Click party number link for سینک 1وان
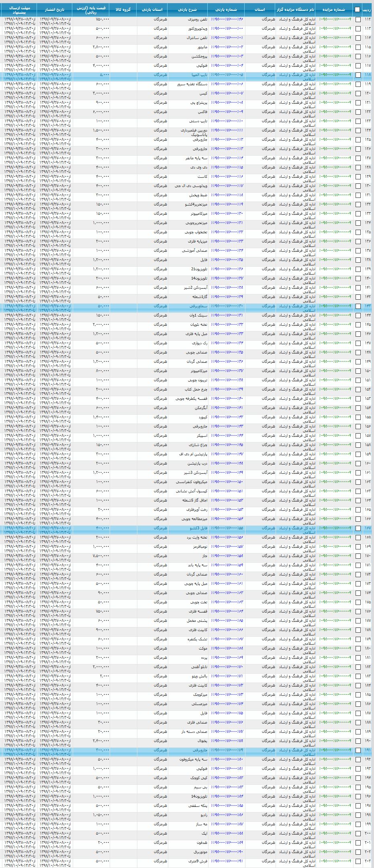The height and width of the screenshot is (868, 374). pyautogui.click(x=227, y=315)
